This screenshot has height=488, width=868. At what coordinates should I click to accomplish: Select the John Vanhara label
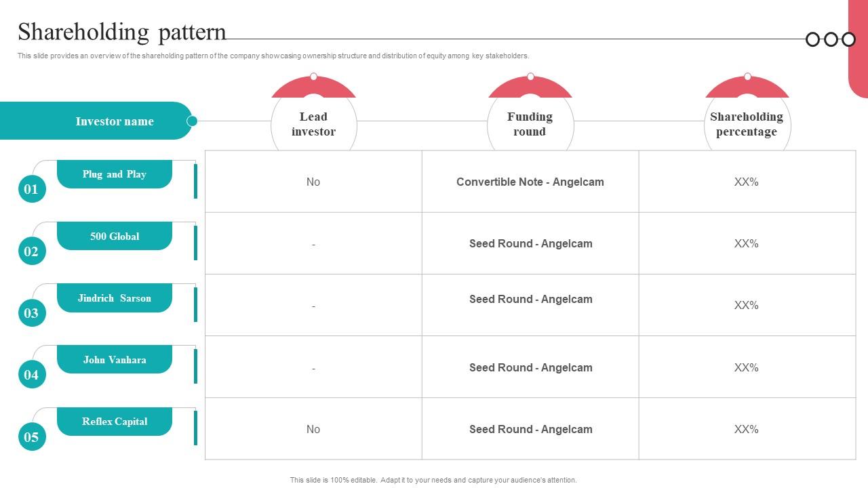point(115,360)
